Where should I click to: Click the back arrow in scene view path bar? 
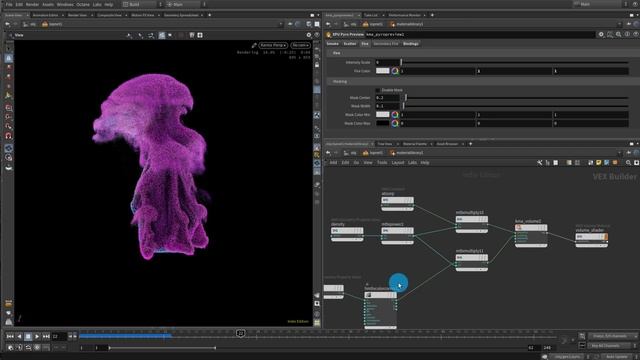point(7,24)
